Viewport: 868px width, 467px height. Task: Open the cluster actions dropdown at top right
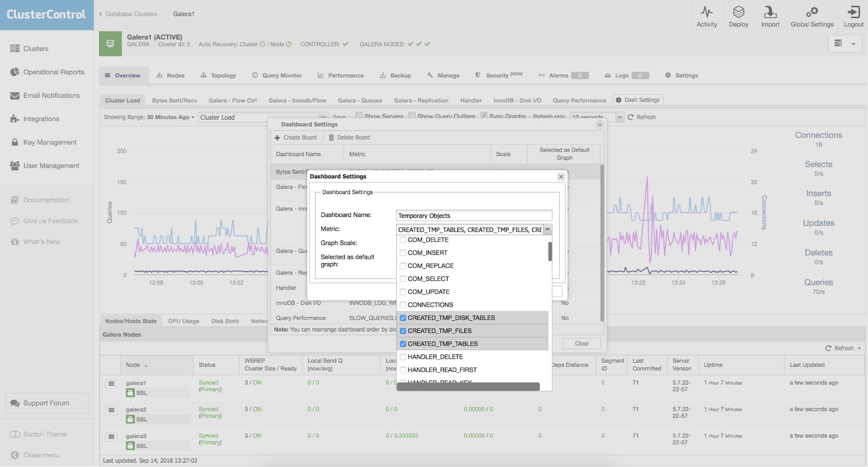(x=845, y=43)
